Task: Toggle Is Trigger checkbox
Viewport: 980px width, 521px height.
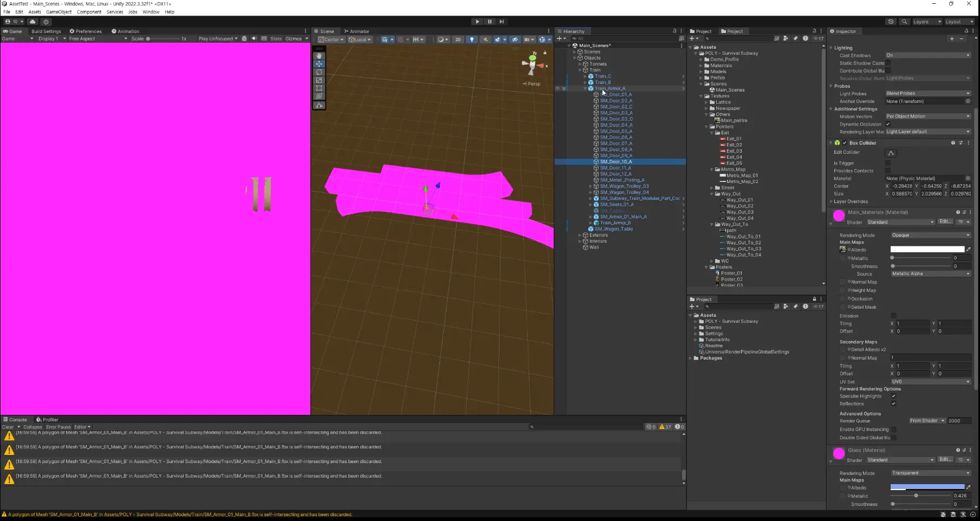Action: tap(888, 163)
